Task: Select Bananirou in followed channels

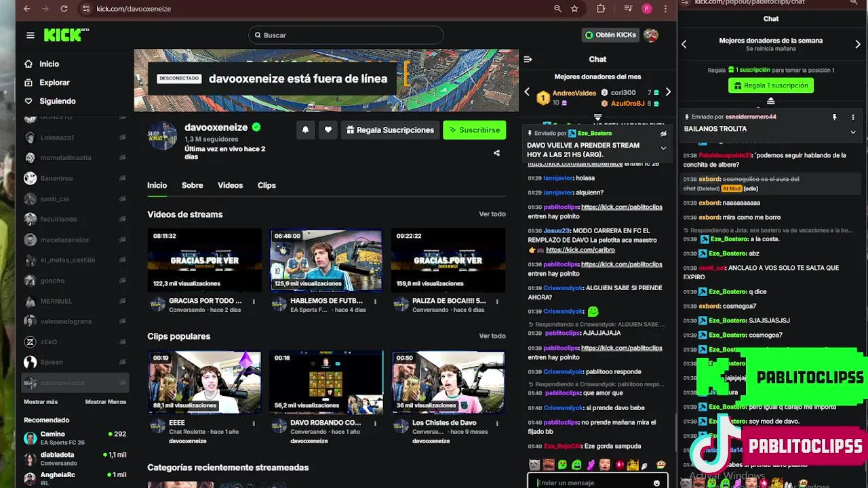Action: 75,178
